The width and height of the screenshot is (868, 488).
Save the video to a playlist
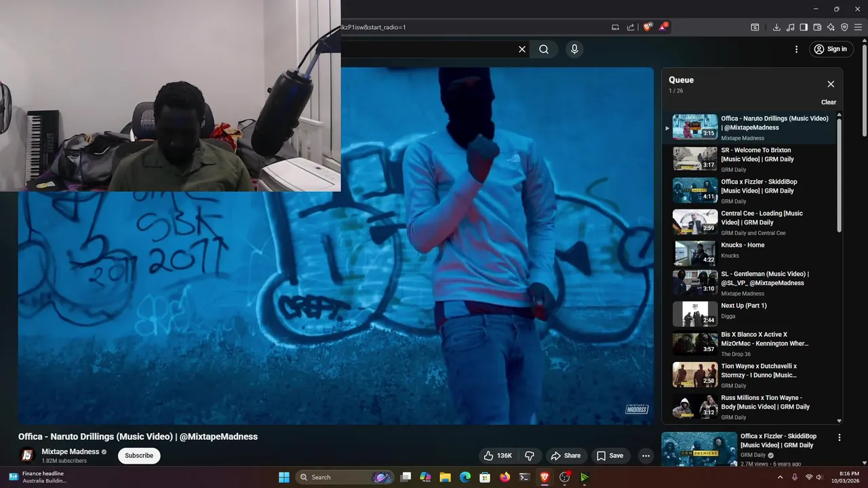(610, 455)
